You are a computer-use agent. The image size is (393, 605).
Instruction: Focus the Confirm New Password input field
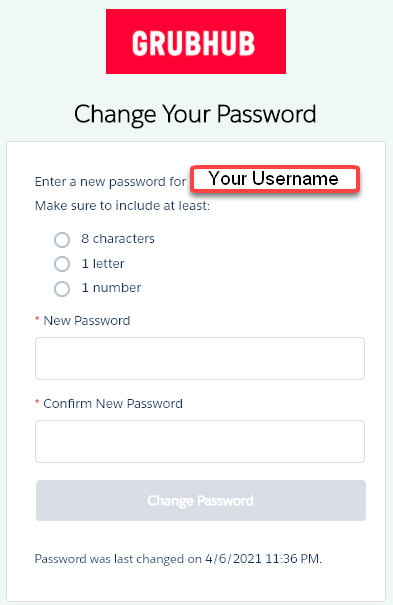[x=200, y=441]
